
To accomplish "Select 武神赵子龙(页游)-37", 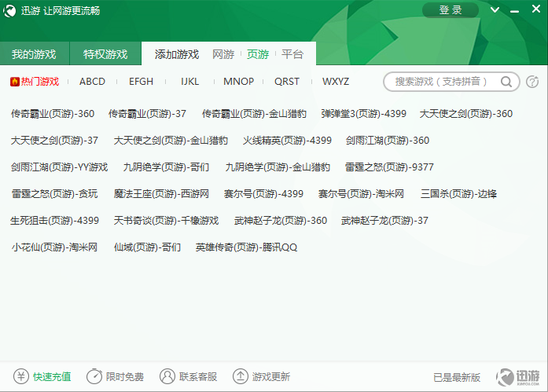I will (x=384, y=221).
